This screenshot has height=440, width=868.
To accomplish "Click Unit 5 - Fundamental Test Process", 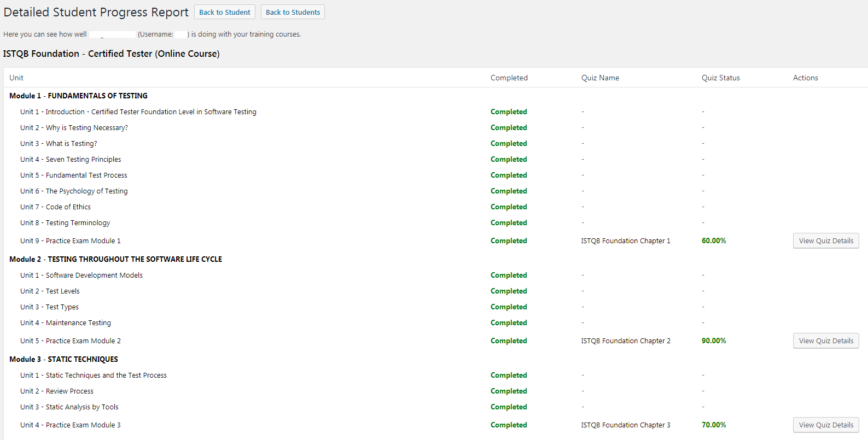I will (x=74, y=175).
